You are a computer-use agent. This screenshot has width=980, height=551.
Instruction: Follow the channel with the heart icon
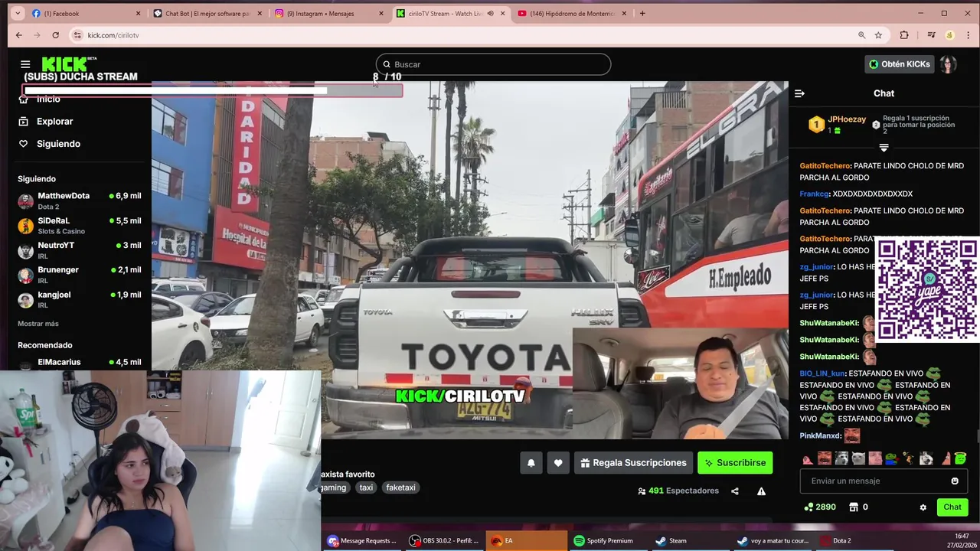[x=558, y=463]
